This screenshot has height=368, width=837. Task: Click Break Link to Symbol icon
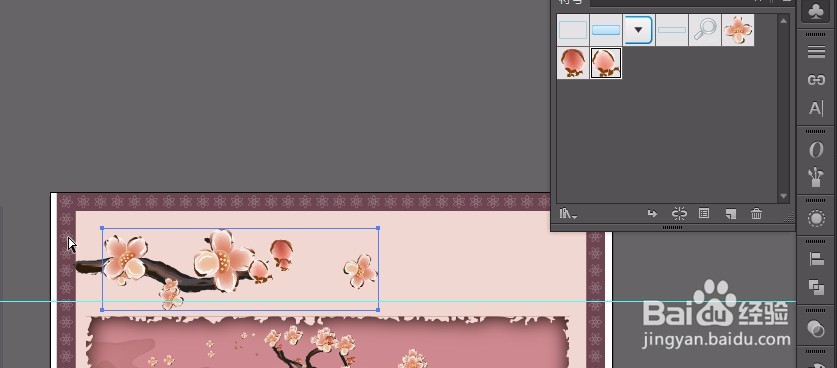679,214
